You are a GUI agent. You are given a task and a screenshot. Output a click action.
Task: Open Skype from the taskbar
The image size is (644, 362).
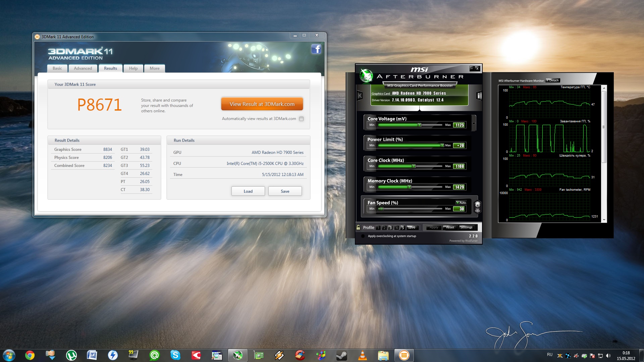[x=175, y=355]
